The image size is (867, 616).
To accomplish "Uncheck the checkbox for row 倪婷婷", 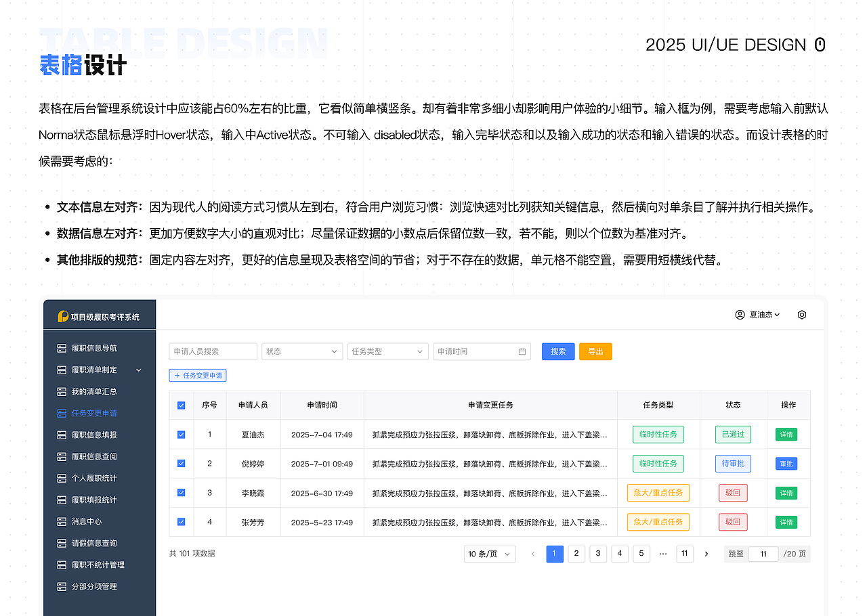I will coord(181,464).
